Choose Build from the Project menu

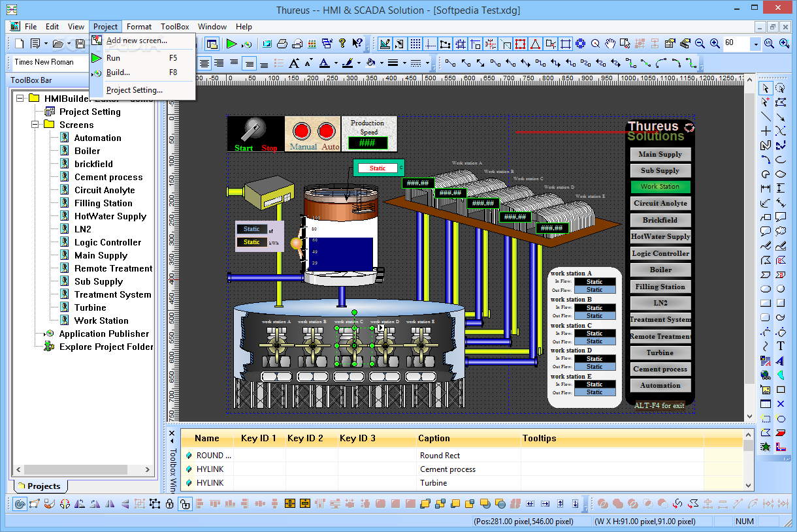click(x=142, y=72)
